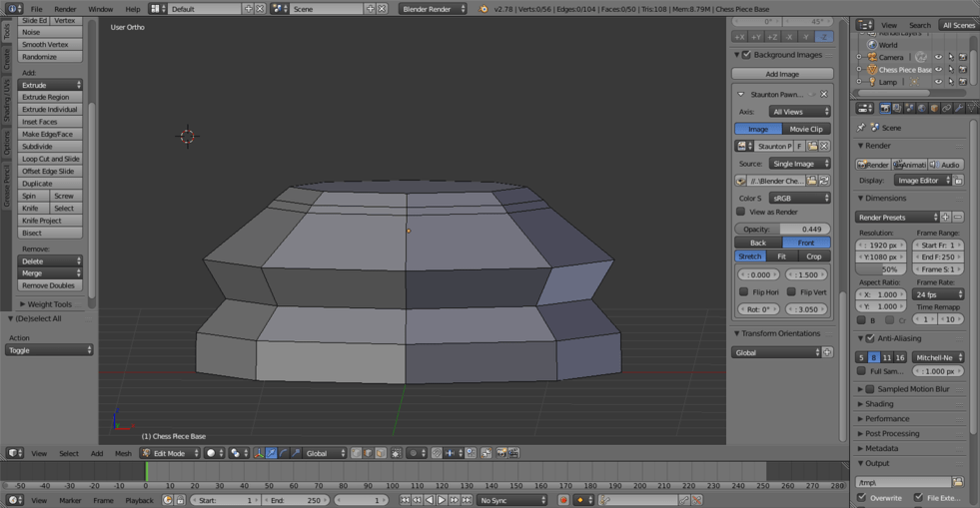Toggle the Flip Hori checkbox
Image resolution: width=980 pixels, height=508 pixels.
tap(743, 292)
